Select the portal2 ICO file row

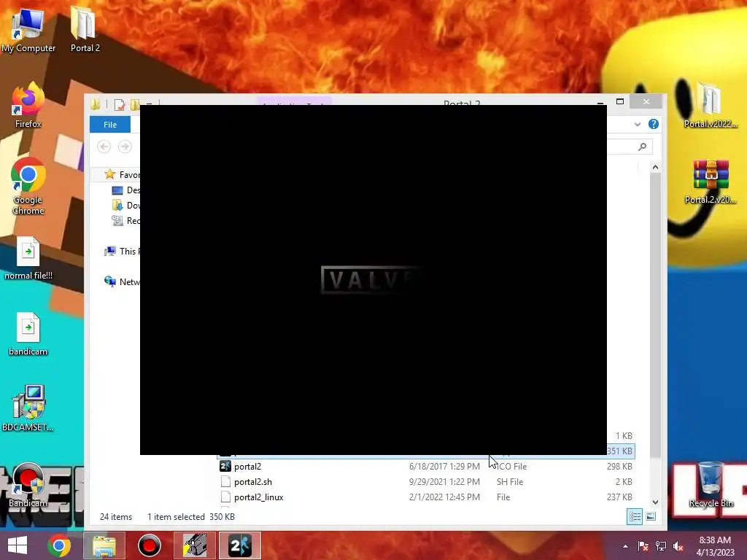[x=426, y=466]
